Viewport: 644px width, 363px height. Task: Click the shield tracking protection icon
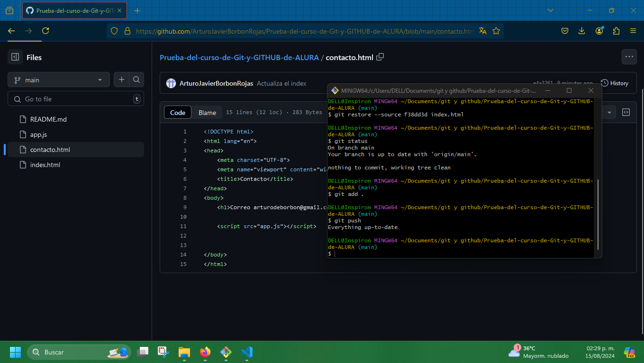point(114,31)
